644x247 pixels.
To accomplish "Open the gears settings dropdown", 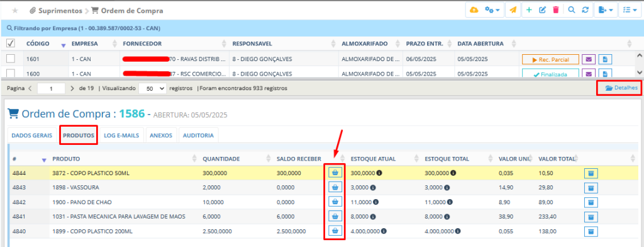I will 492,10.
